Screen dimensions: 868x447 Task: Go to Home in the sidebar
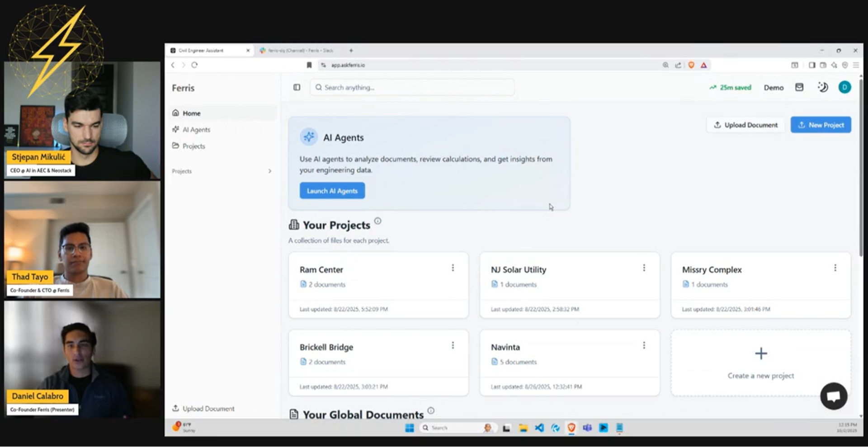coord(223,113)
